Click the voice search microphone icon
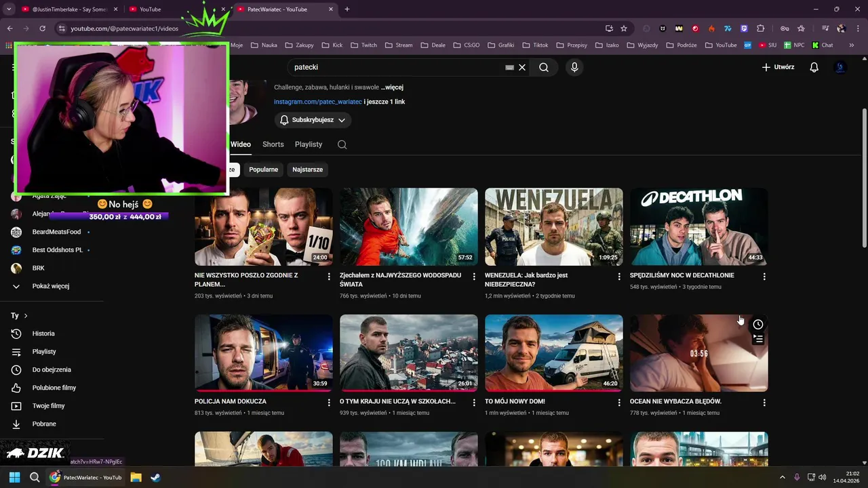 tap(574, 67)
